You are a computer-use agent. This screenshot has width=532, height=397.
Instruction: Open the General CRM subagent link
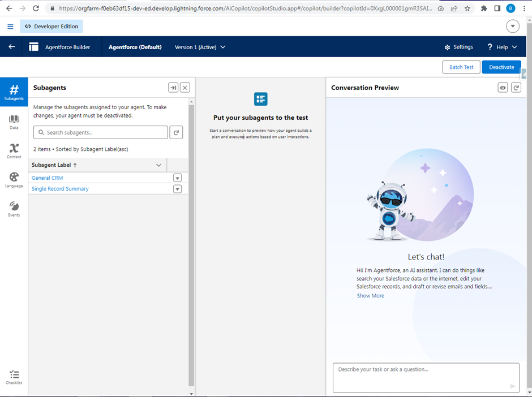click(x=47, y=178)
